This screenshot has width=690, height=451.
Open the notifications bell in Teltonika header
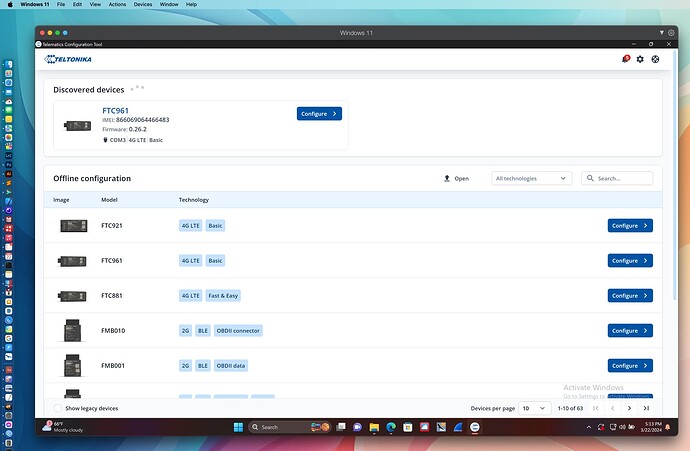625,59
